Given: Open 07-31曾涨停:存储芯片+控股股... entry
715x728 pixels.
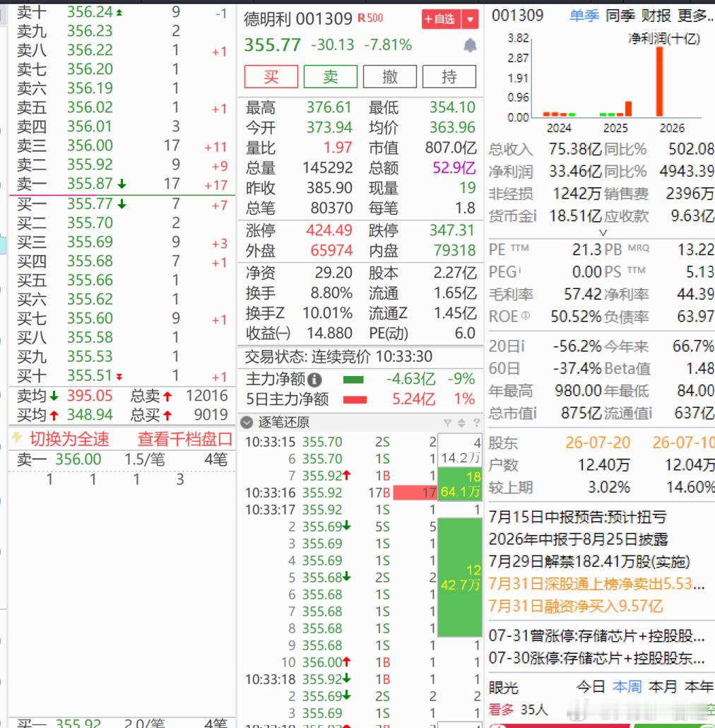Looking at the screenshot, I should [x=597, y=635].
